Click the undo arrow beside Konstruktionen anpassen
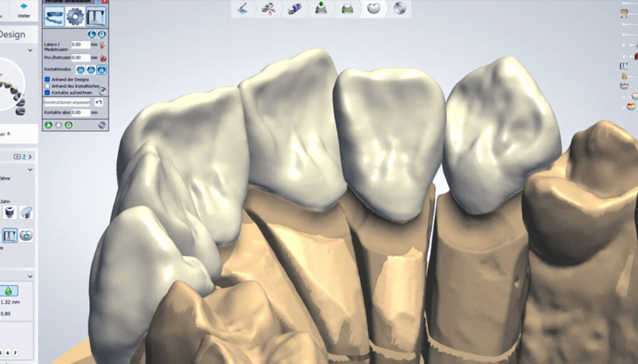Image resolution: width=638 pixels, height=364 pixels. pos(98,101)
